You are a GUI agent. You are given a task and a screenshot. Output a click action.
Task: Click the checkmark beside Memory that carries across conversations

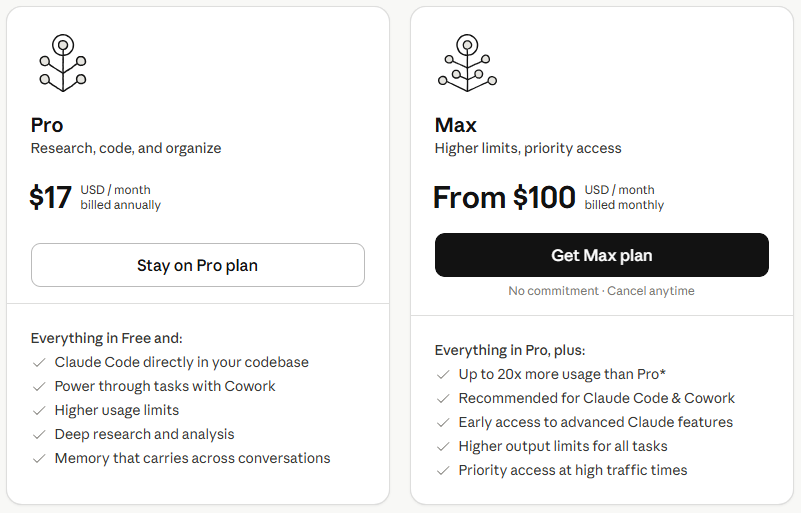coord(39,459)
